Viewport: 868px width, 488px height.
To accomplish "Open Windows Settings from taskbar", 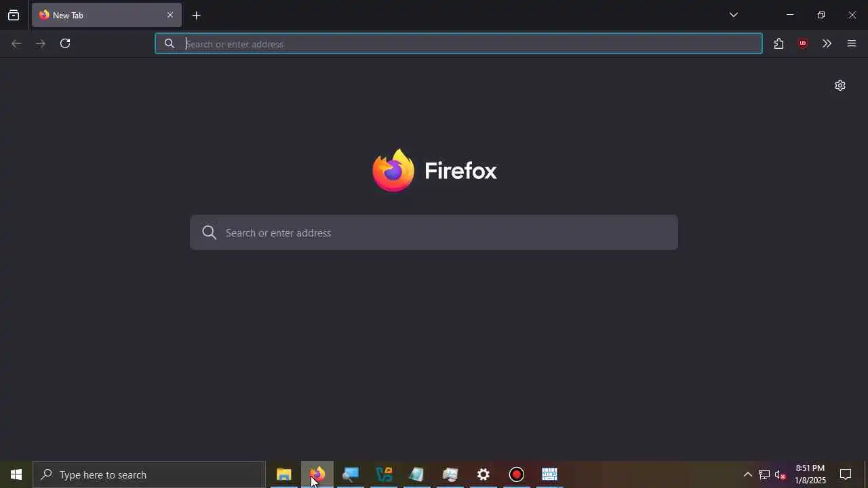I will pos(484,474).
